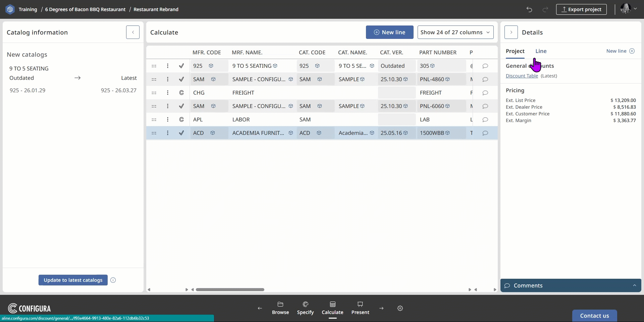Screen dimensions: 644x322
Task: Open comments for the PNL-4860 line
Action: (485, 79)
